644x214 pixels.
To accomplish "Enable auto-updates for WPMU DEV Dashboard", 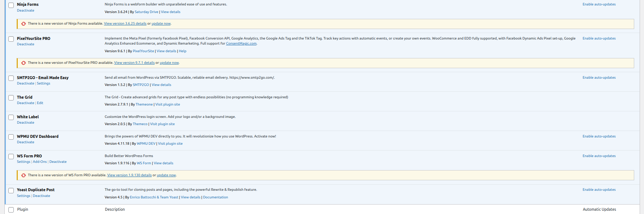I will [x=599, y=136].
